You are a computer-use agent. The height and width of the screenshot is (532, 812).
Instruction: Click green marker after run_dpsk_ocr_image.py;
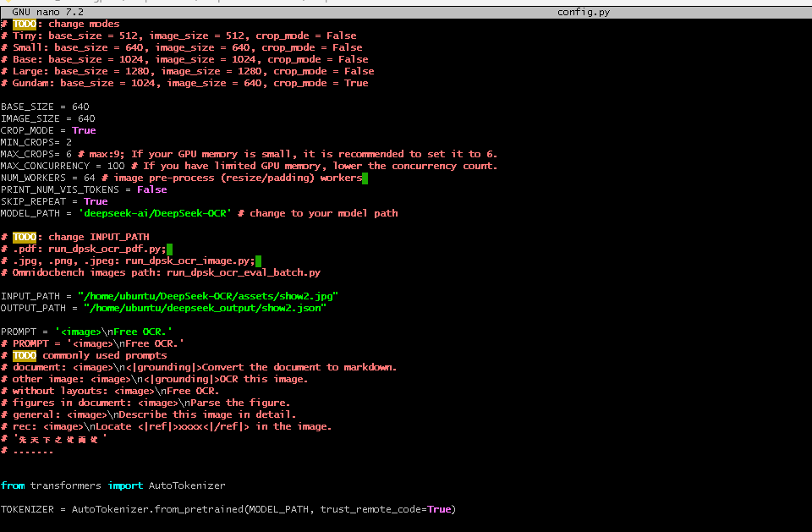tap(258, 261)
